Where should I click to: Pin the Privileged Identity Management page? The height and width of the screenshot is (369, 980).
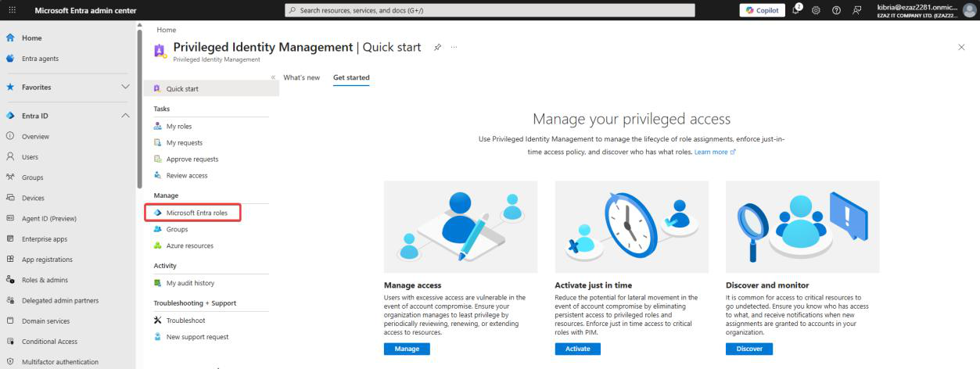click(x=437, y=48)
